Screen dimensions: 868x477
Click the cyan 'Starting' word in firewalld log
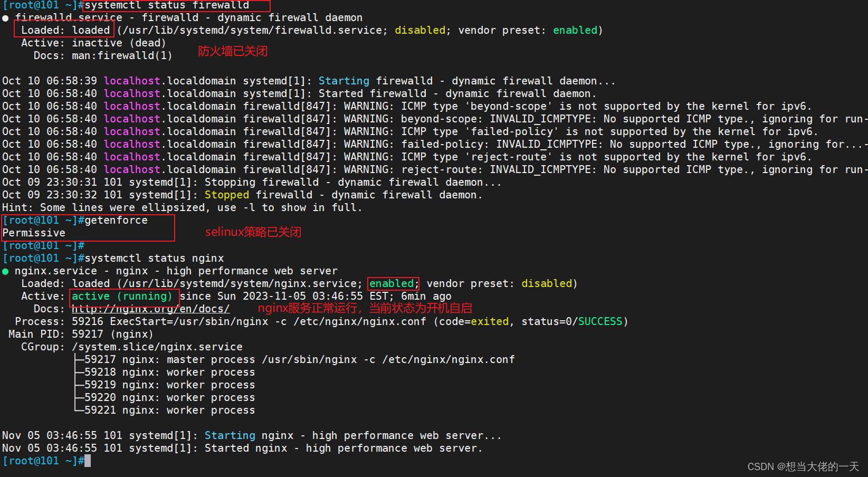coord(344,81)
